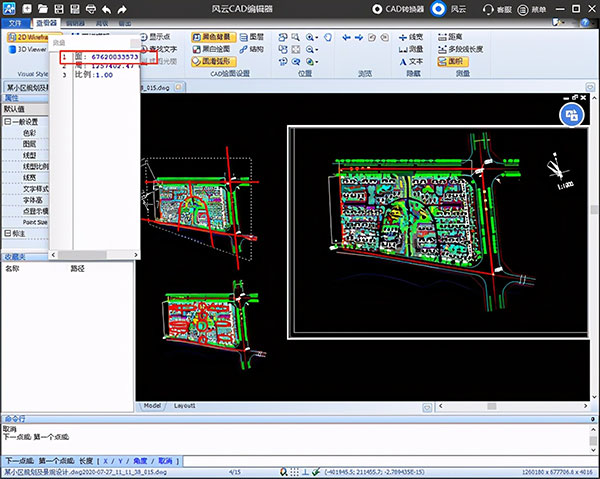This screenshot has height=479, width=600.
Task: Select the pan hand tool
Action: click(328, 37)
